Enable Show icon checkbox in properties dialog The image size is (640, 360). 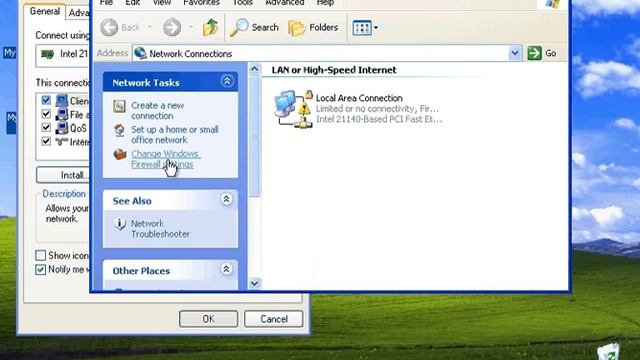coord(40,256)
